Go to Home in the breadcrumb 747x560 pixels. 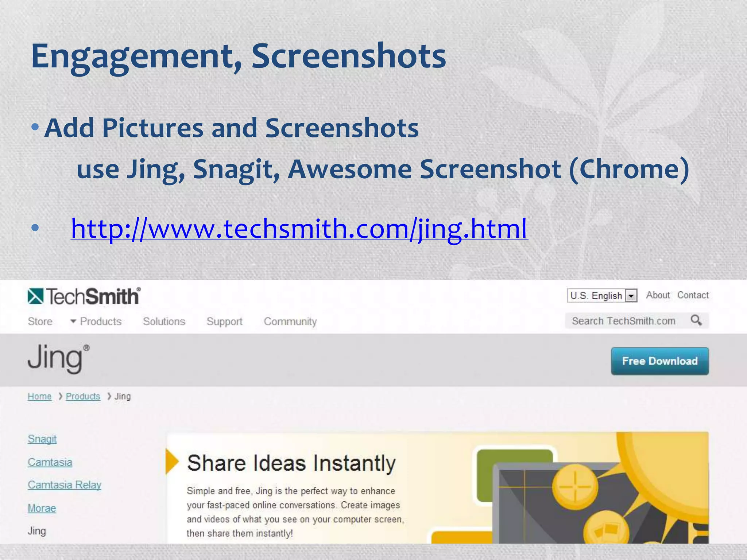(x=39, y=396)
